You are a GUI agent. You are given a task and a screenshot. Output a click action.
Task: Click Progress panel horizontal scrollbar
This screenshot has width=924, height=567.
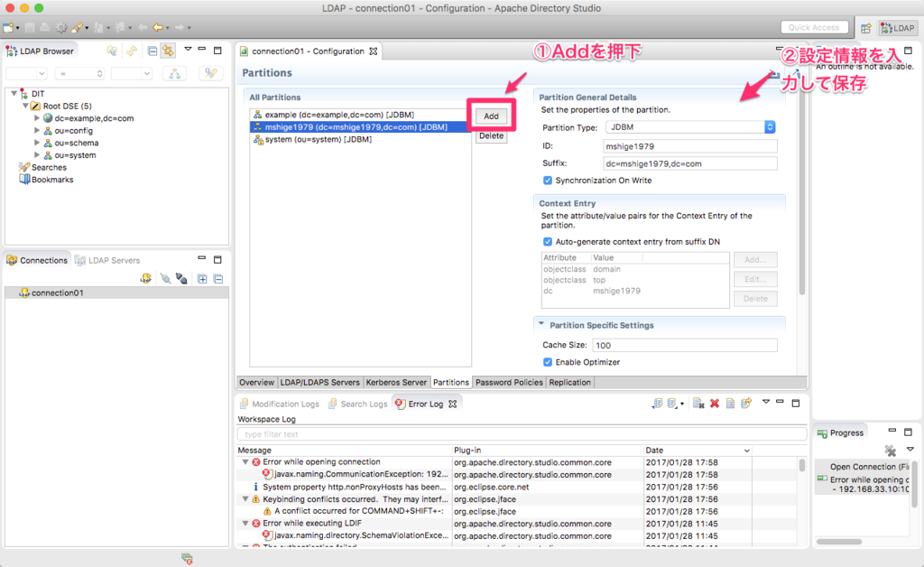tap(839, 541)
